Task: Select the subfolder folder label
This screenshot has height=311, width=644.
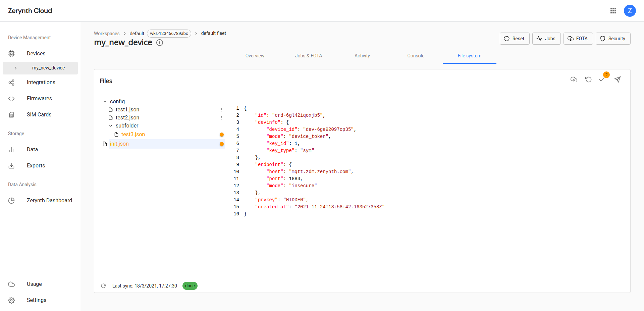Action: point(127,126)
